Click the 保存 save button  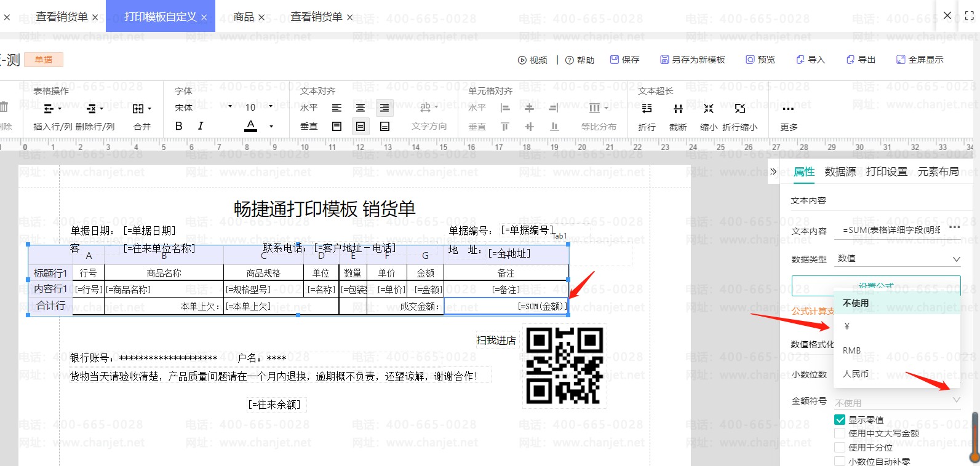(624, 60)
